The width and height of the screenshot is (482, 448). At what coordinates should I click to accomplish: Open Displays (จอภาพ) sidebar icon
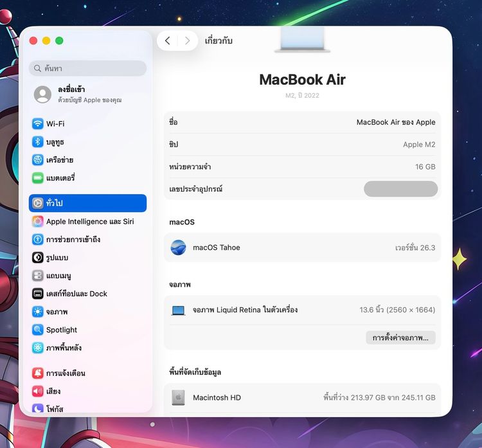pyautogui.click(x=38, y=312)
